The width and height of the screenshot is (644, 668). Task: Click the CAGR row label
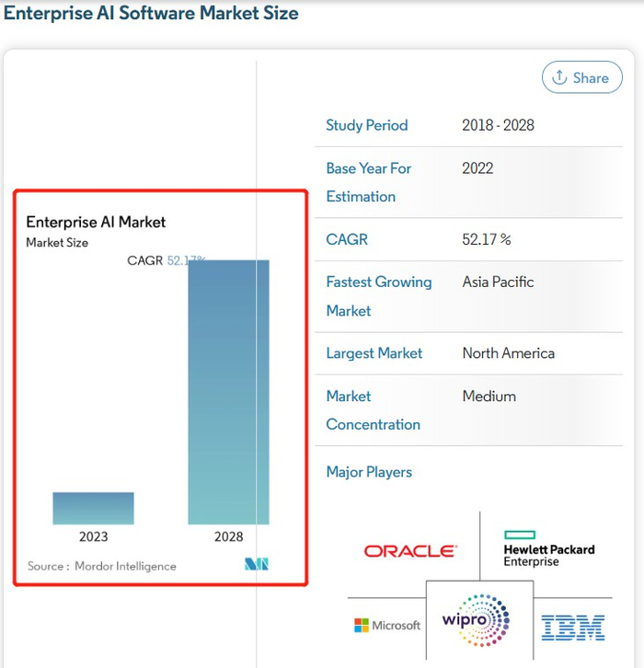(x=347, y=239)
